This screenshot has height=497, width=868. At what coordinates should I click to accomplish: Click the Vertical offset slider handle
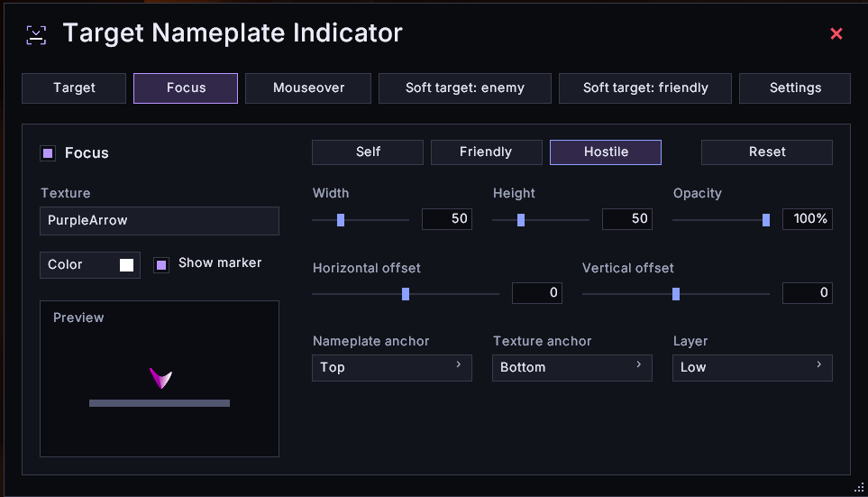(676, 294)
